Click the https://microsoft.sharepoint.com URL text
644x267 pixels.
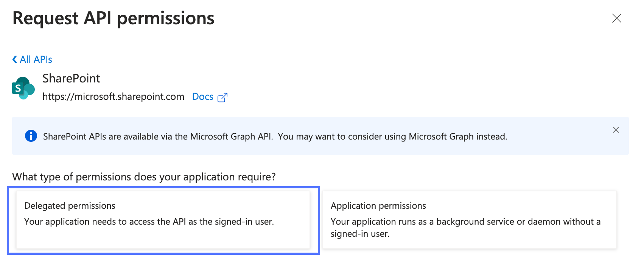114,97
